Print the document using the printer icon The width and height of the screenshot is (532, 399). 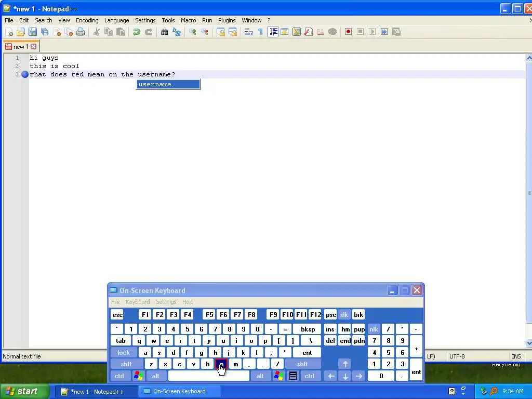pos(81,32)
